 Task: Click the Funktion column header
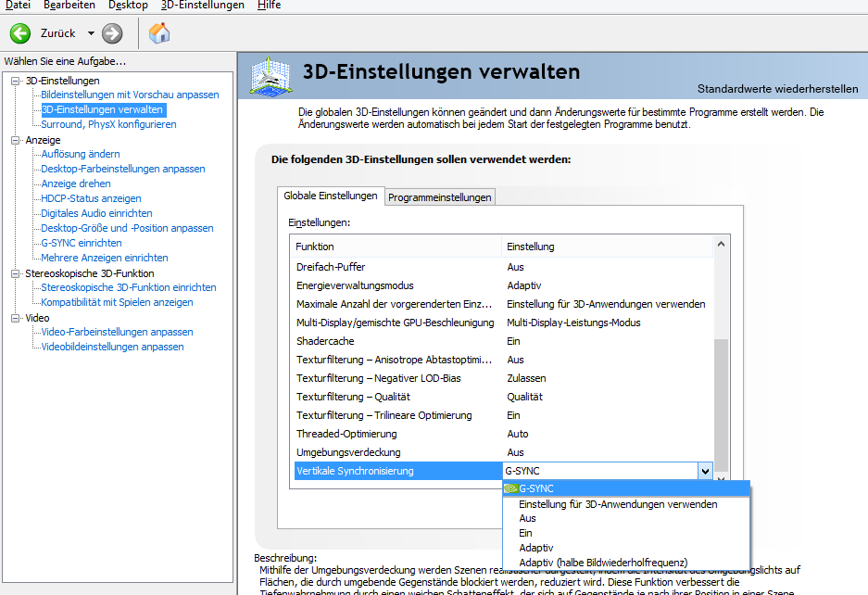click(396, 247)
